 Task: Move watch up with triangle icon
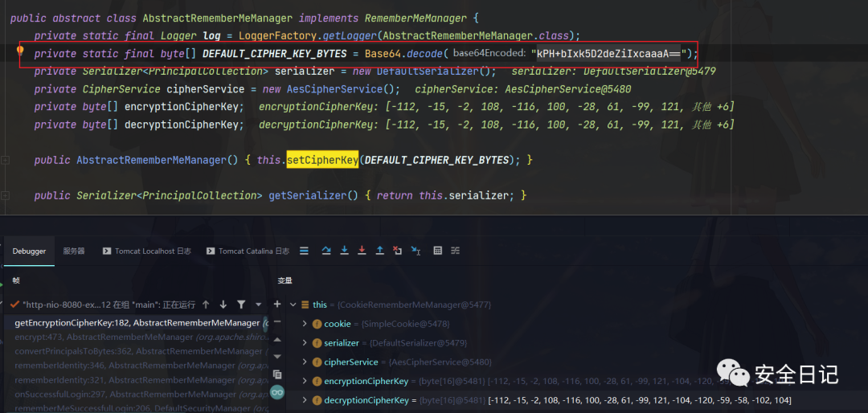pyautogui.click(x=277, y=339)
